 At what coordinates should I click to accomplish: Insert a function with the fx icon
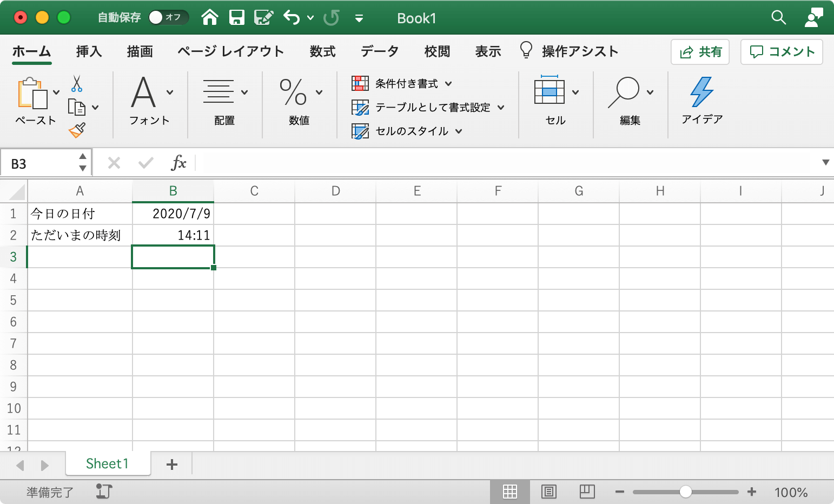click(178, 163)
